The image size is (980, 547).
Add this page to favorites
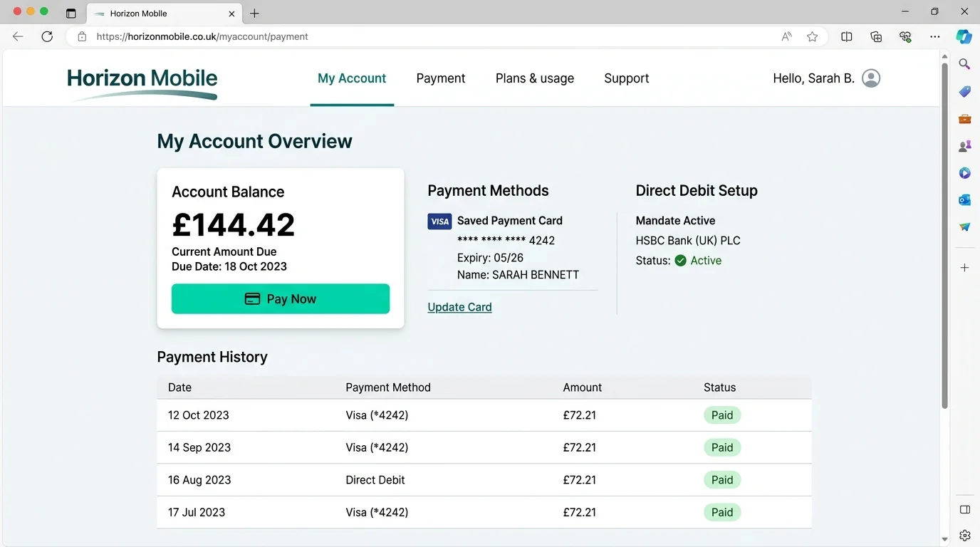point(813,36)
